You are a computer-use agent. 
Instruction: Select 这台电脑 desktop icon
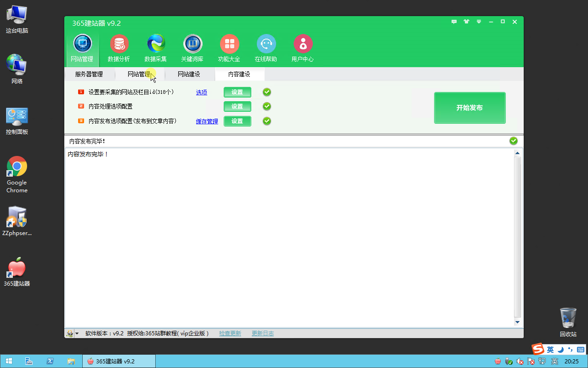pos(17,19)
